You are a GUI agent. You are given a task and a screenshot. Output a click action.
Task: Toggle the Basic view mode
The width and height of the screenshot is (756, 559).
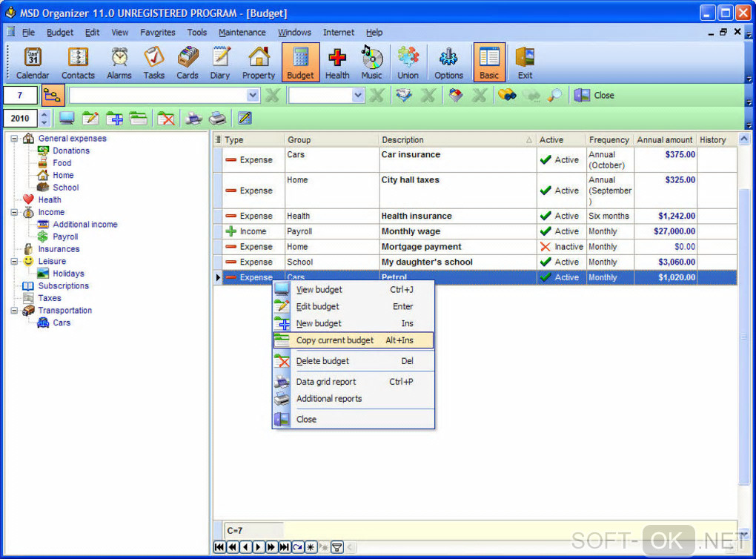pyautogui.click(x=489, y=63)
